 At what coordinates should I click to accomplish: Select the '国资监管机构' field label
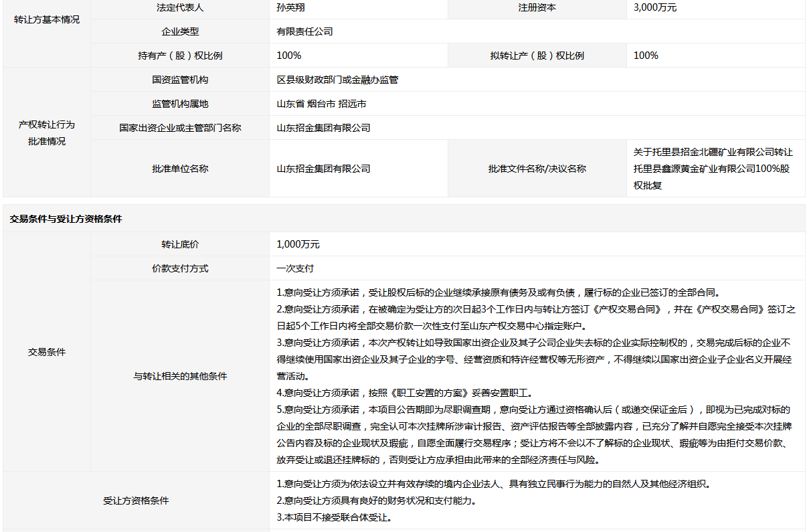(x=180, y=80)
